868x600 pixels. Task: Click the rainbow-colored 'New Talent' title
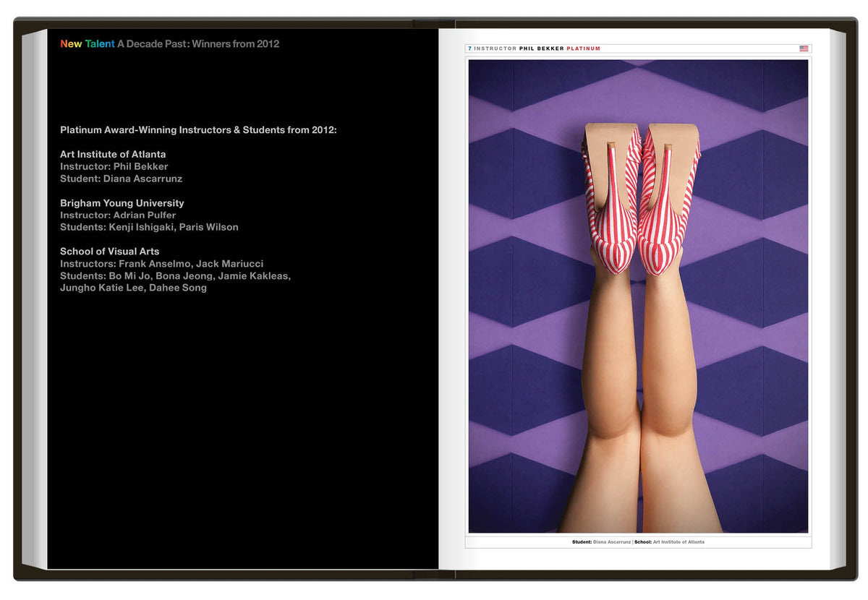coord(87,44)
